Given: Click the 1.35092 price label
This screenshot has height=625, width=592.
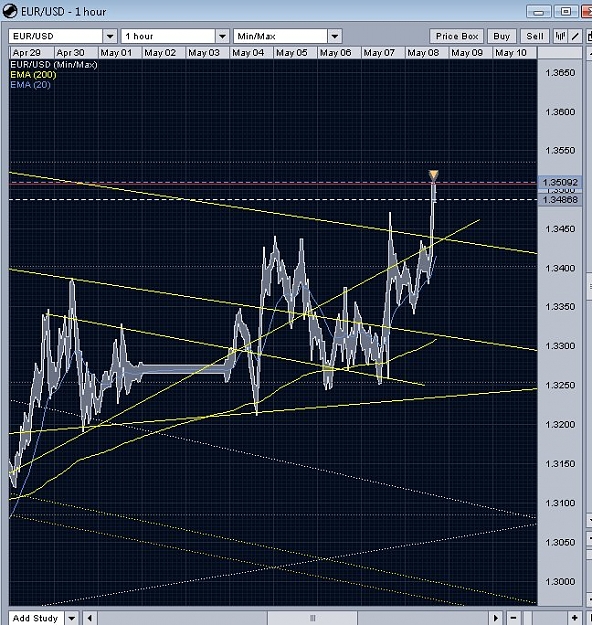Looking at the screenshot, I should coord(560,183).
